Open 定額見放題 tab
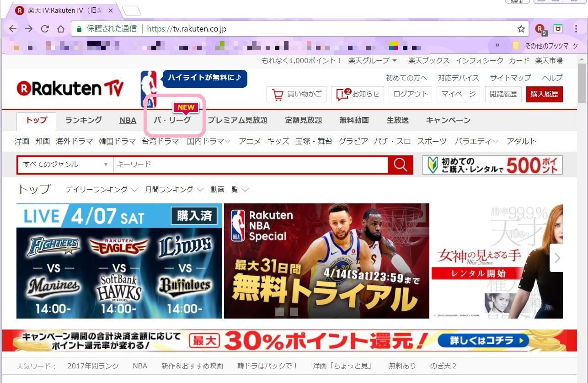This screenshot has width=588, height=383. (x=304, y=120)
